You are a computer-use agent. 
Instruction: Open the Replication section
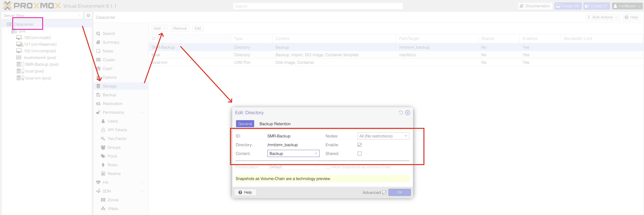[112, 104]
